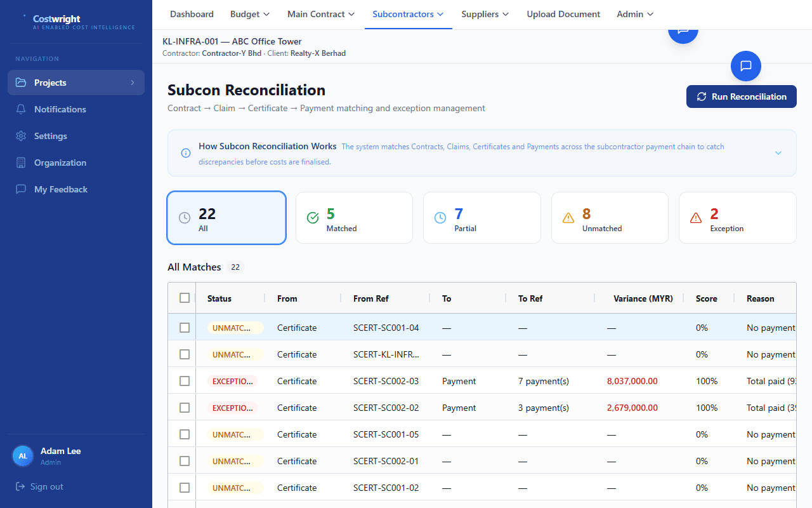Screen dimensions: 812x508
Task: Open My Feedback in the sidebar
Action: click(x=76, y=189)
